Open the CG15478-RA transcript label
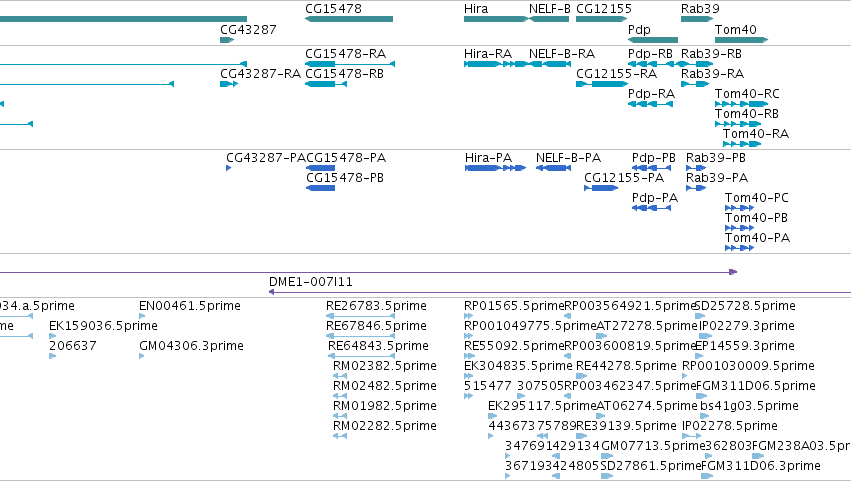Viewport: 851px width, 481px height. [345, 54]
